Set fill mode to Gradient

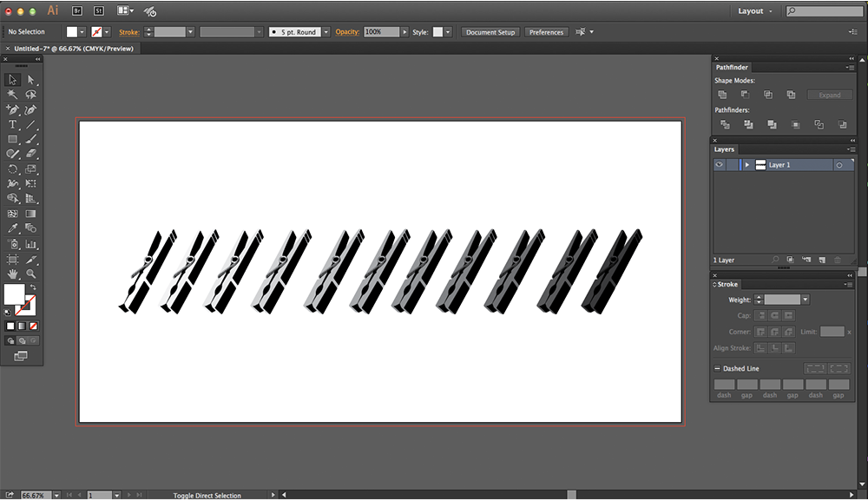[22, 326]
